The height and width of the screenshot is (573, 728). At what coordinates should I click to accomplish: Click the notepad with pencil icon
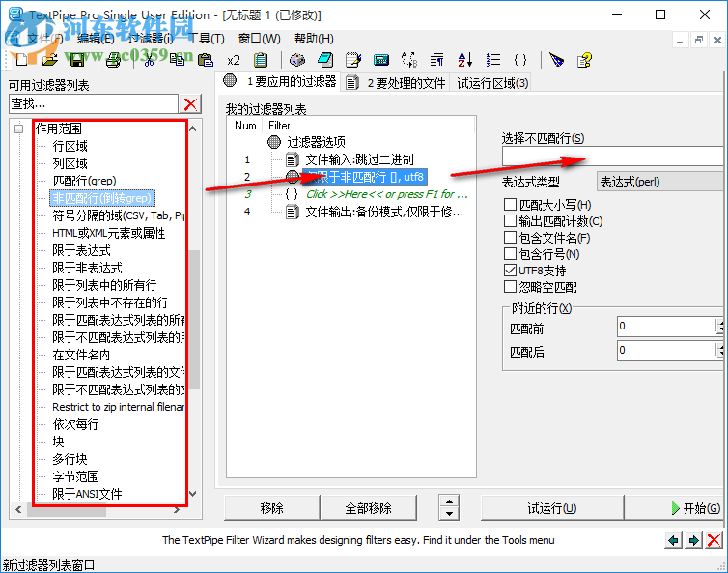pos(353,60)
